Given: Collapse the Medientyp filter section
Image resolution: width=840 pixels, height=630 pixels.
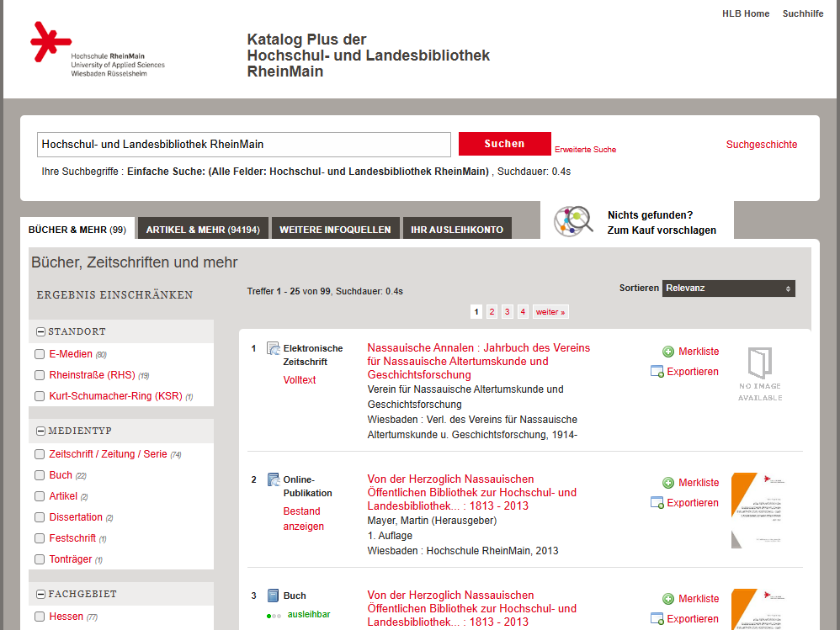Looking at the screenshot, I should click(40, 431).
